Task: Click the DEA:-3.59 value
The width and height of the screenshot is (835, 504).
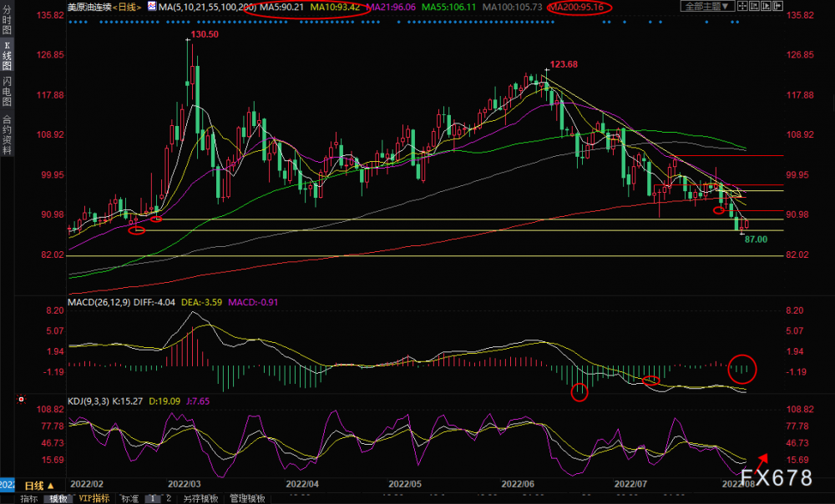Action: [202, 302]
